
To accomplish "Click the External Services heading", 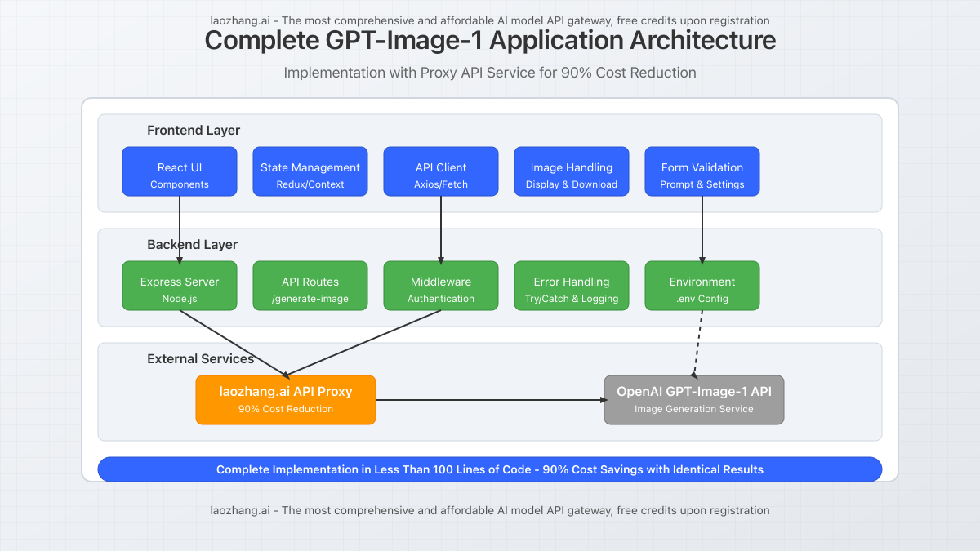I will point(201,359).
